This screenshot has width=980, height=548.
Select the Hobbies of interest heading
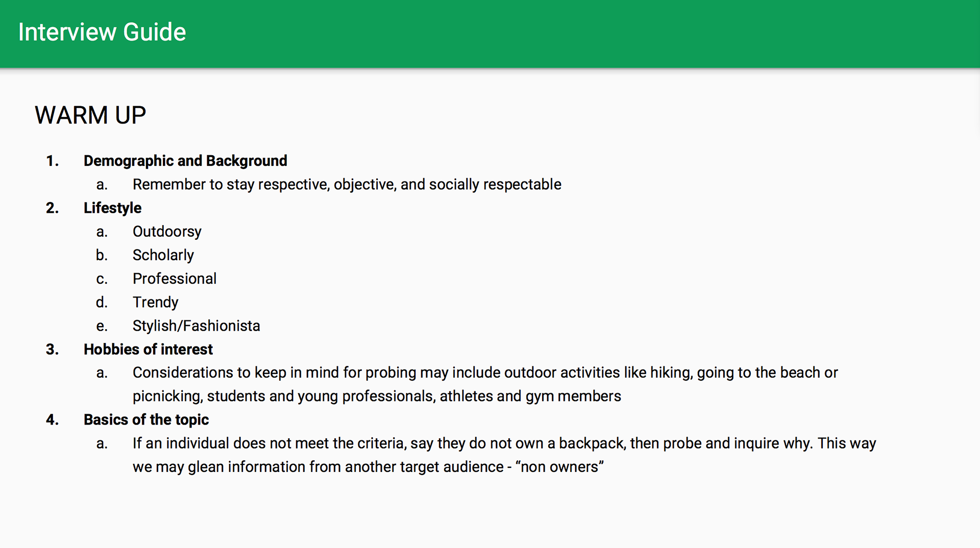pos(148,350)
